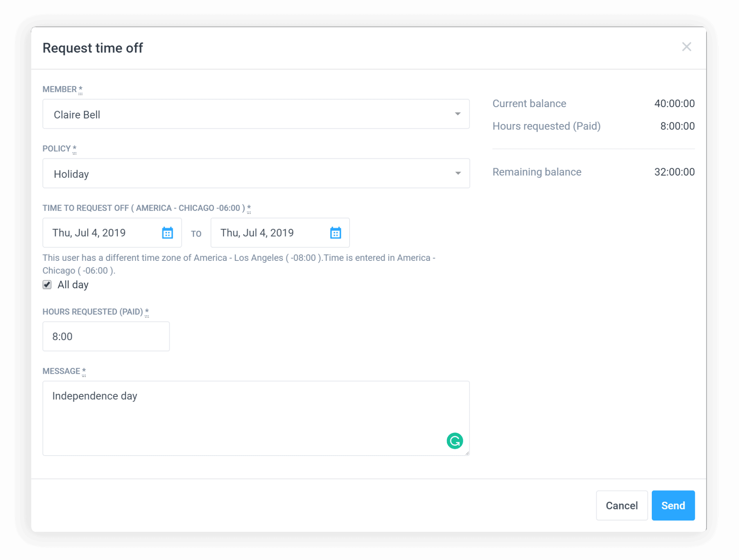The width and height of the screenshot is (739, 560).
Task: Click the Remaining balance value 32:00:00
Action: coord(674,172)
